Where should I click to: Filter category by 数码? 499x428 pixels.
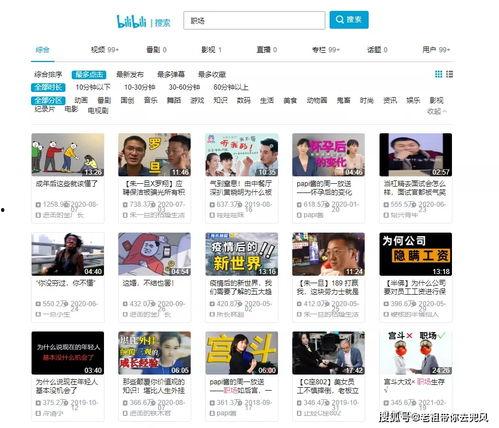click(243, 100)
